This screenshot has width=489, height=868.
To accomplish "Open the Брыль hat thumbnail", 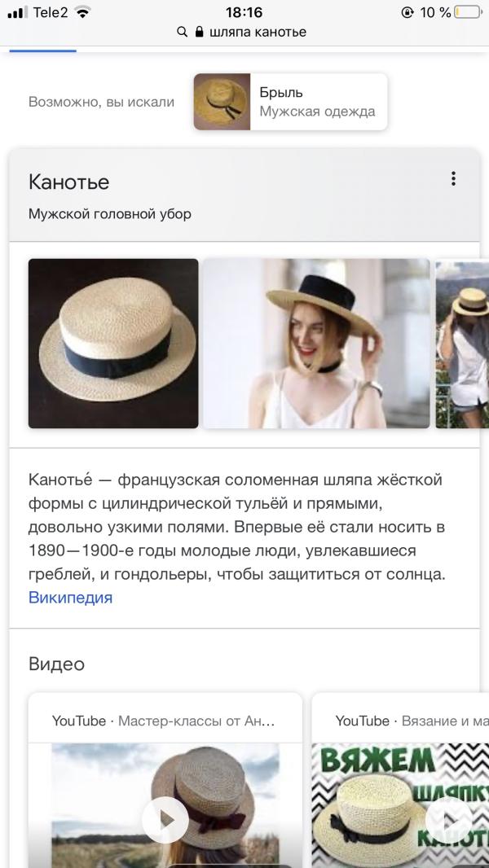I will coord(222,102).
